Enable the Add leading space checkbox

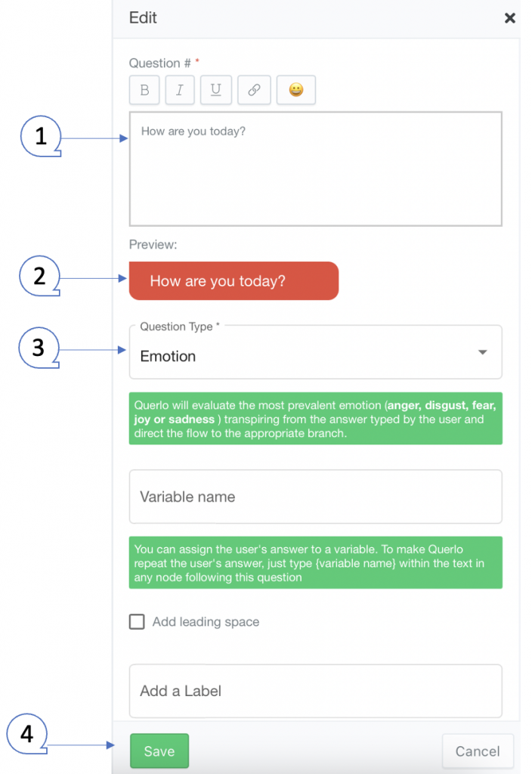pyautogui.click(x=137, y=621)
